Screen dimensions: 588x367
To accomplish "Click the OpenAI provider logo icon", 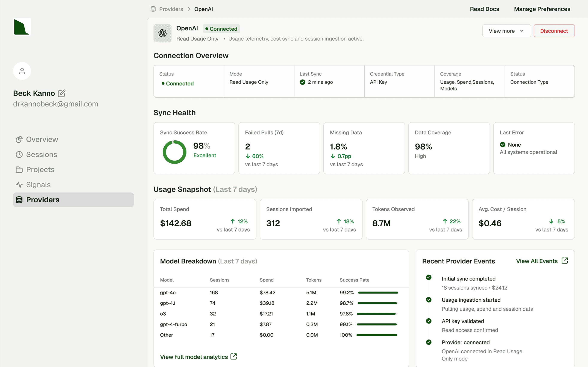I will (x=162, y=33).
